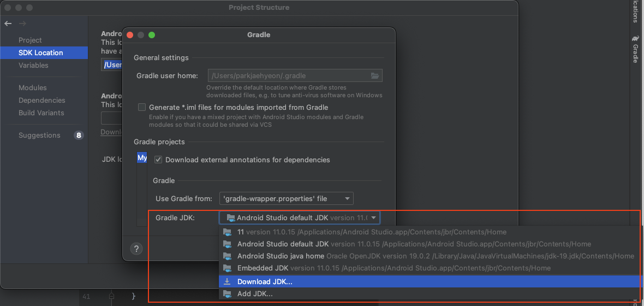Open Modules in the sidebar
Viewport: 644px width, 306px height.
[32, 87]
